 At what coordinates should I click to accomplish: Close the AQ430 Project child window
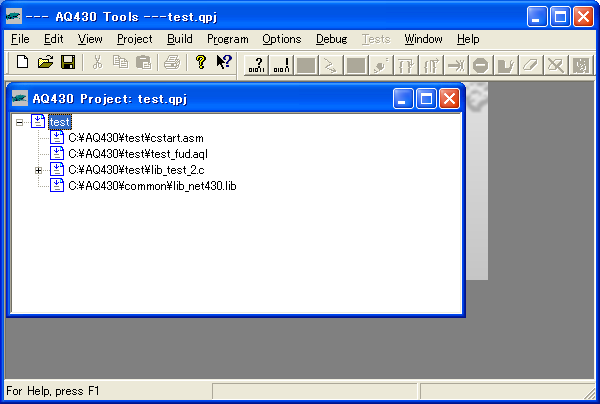point(449,99)
